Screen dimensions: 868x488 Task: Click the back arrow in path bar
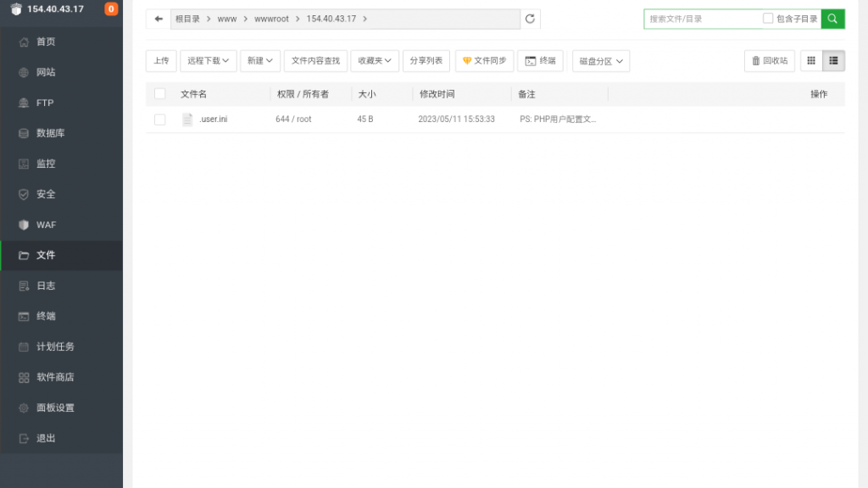tap(159, 19)
